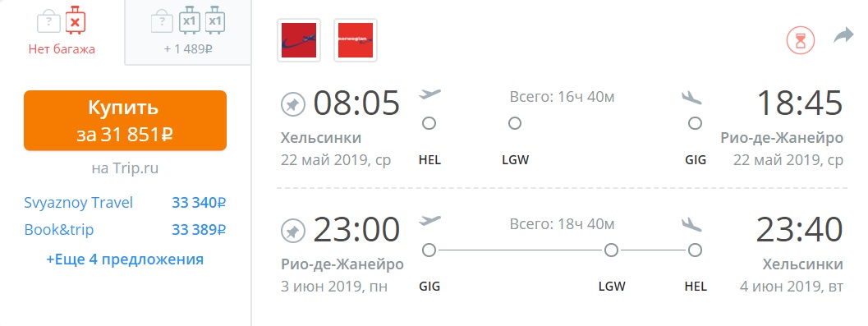This screenshot has height=326, width=868.
Task: Pin the 23:00 Rio de Janeiro return flight
Action: tap(293, 232)
